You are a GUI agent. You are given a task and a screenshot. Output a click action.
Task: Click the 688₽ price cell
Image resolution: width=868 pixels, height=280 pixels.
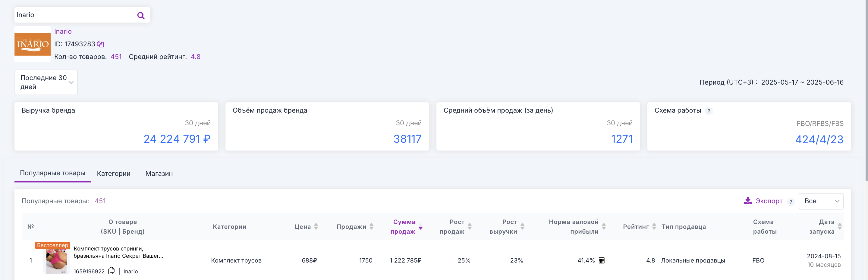(x=309, y=260)
